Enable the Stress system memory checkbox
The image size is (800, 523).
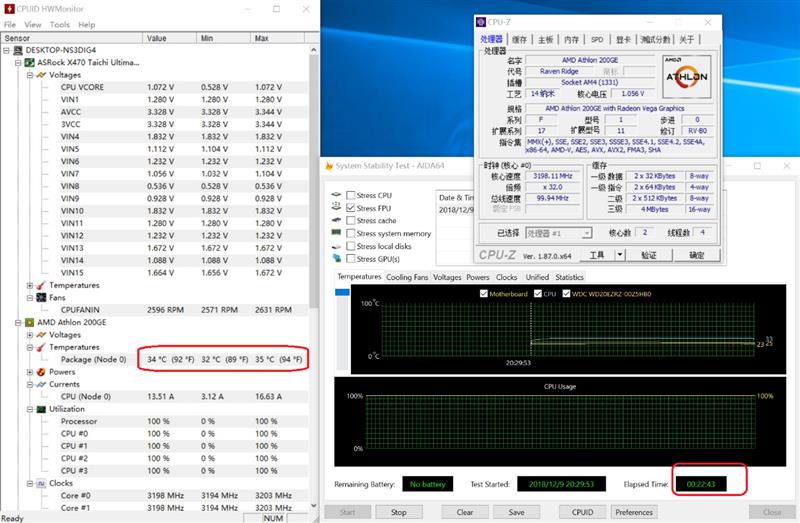[x=351, y=233]
